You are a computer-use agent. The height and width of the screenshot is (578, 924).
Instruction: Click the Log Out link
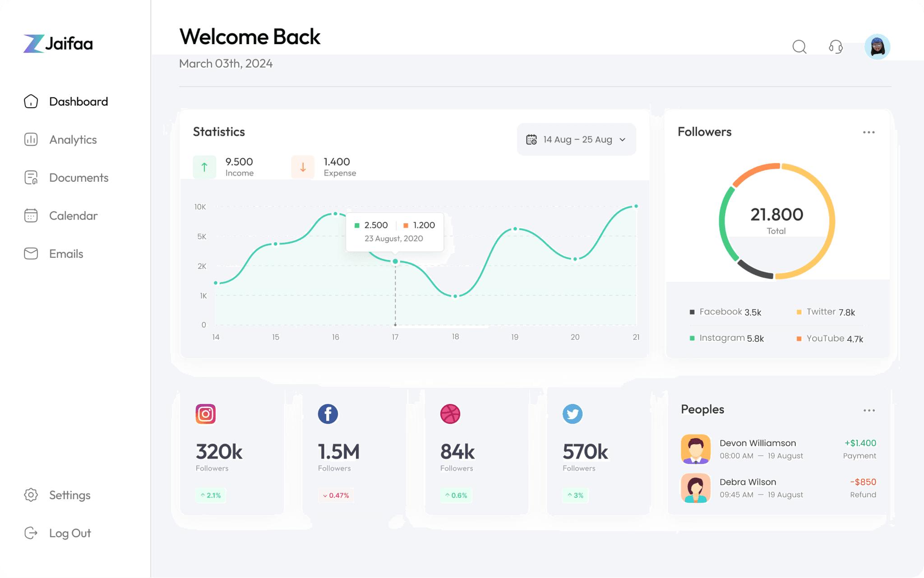click(x=69, y=533)
